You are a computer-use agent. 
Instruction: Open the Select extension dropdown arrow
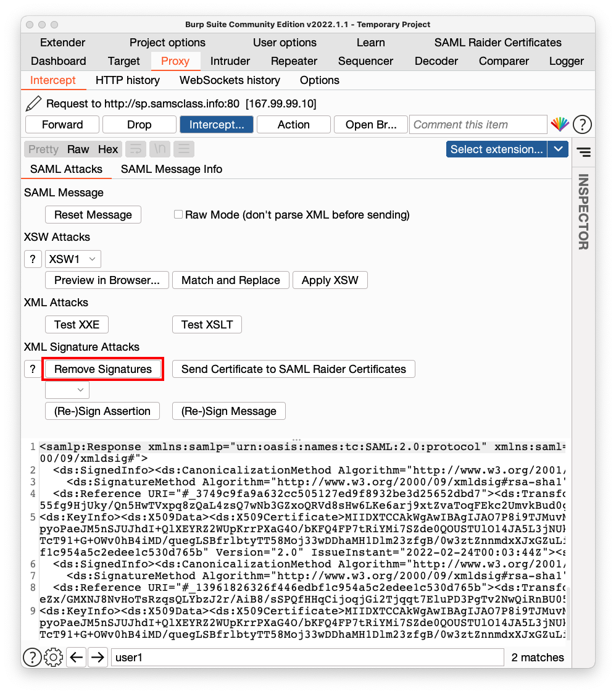click(558, 149)
